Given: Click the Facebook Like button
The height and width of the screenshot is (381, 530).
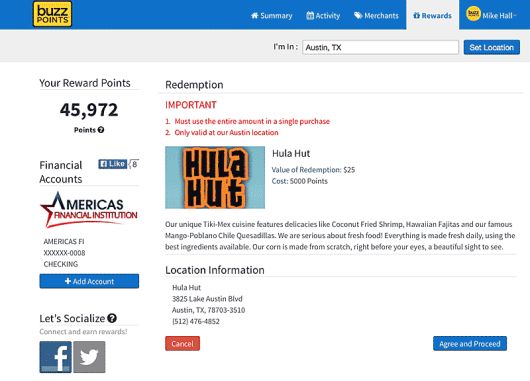Looking at the screenshot, I should pos(113,164).
